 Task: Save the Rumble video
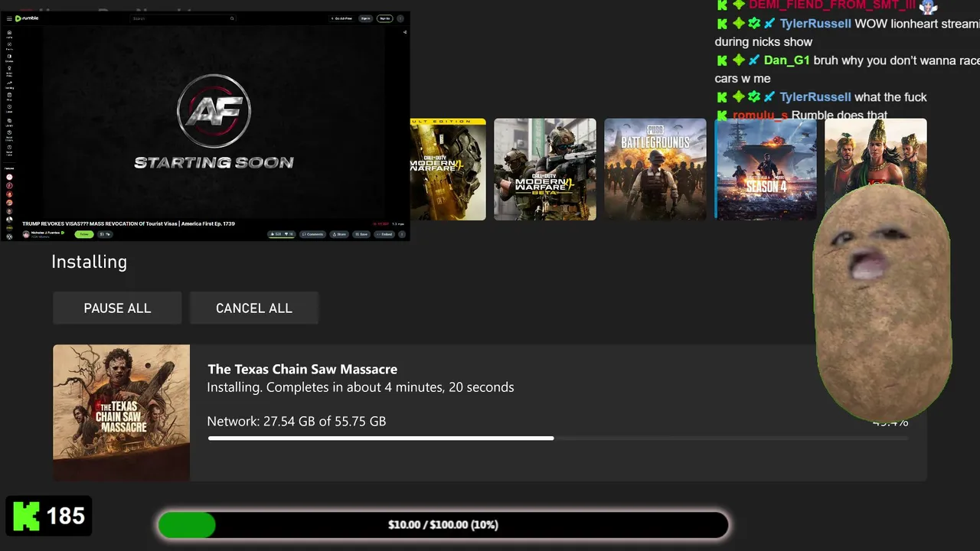coord(361,234)
